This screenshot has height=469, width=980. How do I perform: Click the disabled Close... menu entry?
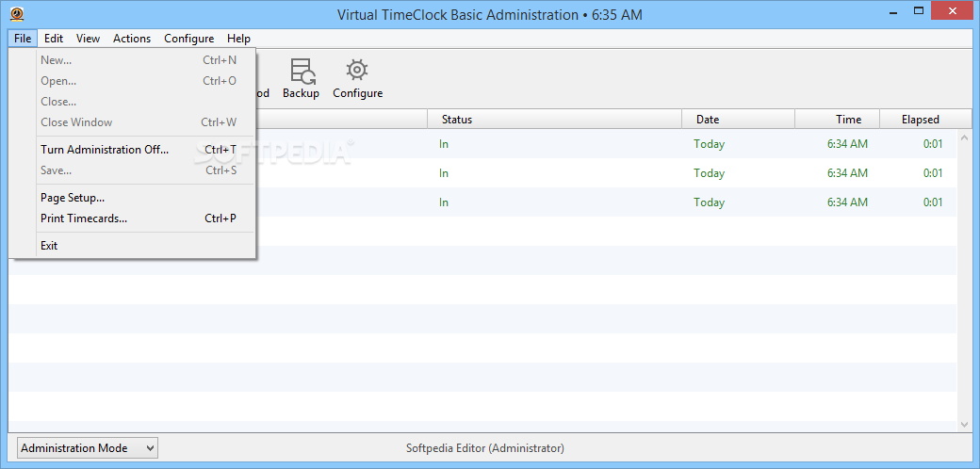click(132, 101)
